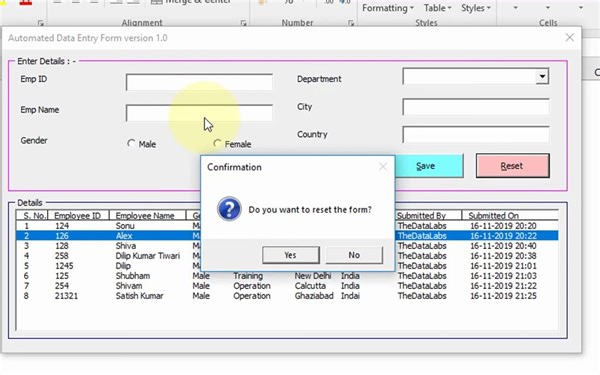600x375 pixels.
Task: Select the Satish Kumar row
Action: point(287,295)
